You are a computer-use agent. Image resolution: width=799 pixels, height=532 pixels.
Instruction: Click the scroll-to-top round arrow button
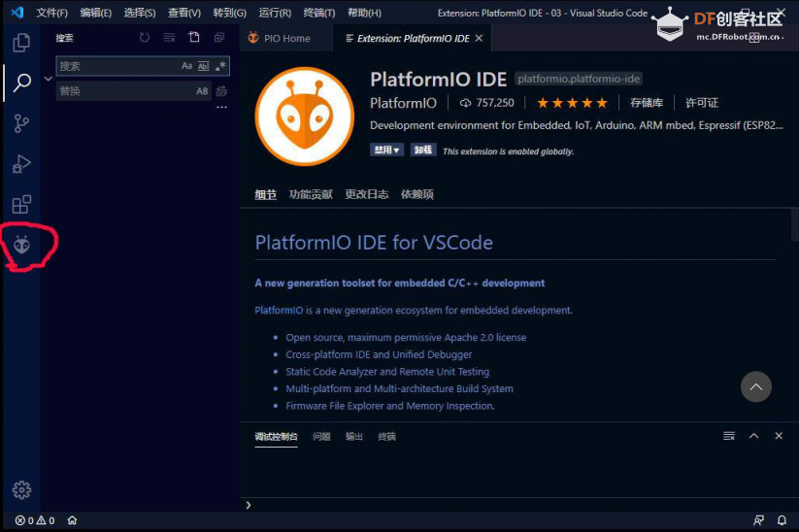(755, 386)
